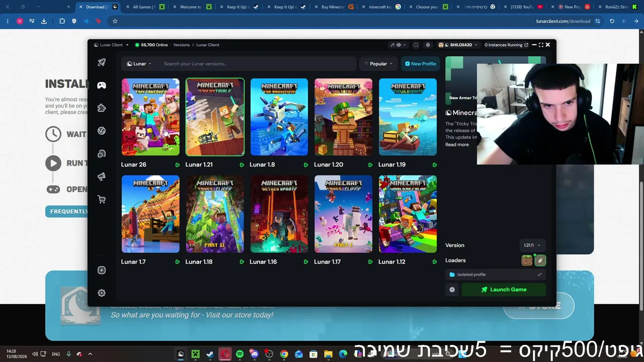Click the plus icon in Lunar sidebar
The height and width of the screenshot is (362, 644).
click(x=102, y=270)
